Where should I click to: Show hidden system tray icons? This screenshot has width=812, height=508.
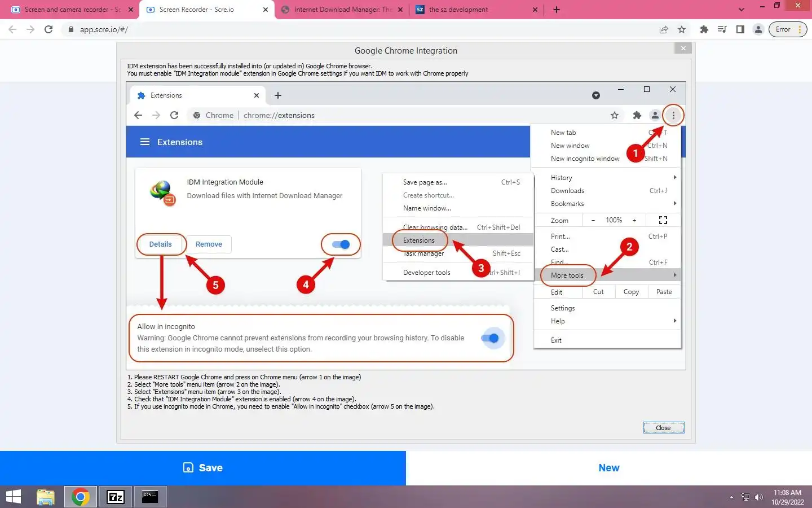[x=731, y=497]
